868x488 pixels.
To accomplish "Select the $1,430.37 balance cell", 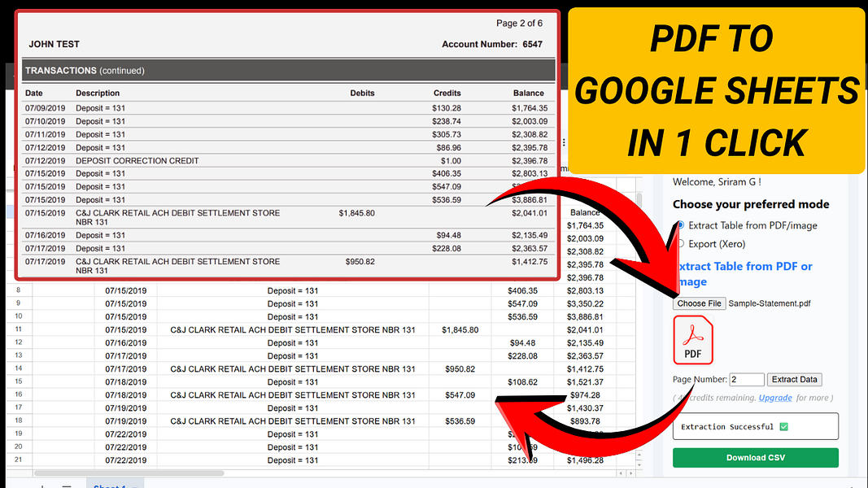I will pos(585,407).
